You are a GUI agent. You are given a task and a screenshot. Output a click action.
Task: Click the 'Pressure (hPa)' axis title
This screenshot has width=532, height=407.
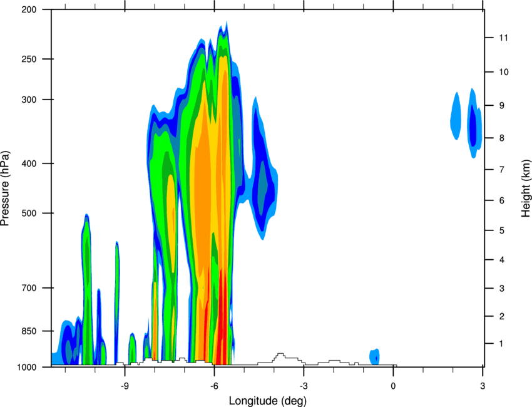(x=5, y=188)
